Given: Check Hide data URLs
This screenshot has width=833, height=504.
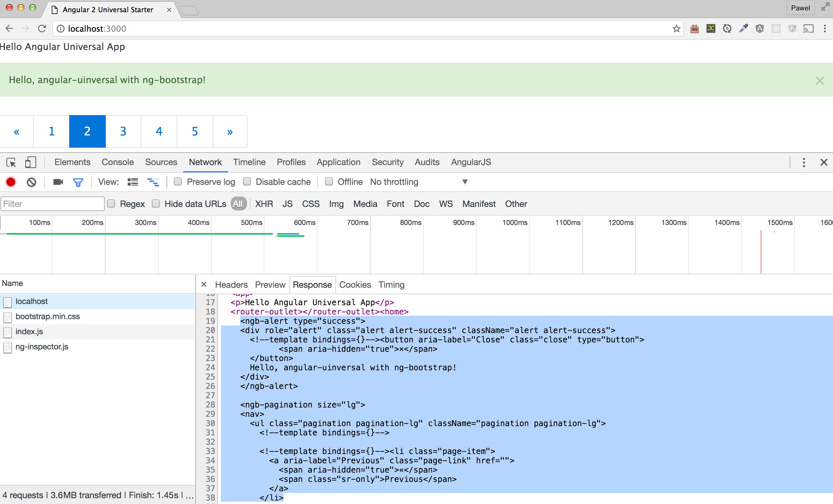Looking at the screenshot, I should point(155,203).
